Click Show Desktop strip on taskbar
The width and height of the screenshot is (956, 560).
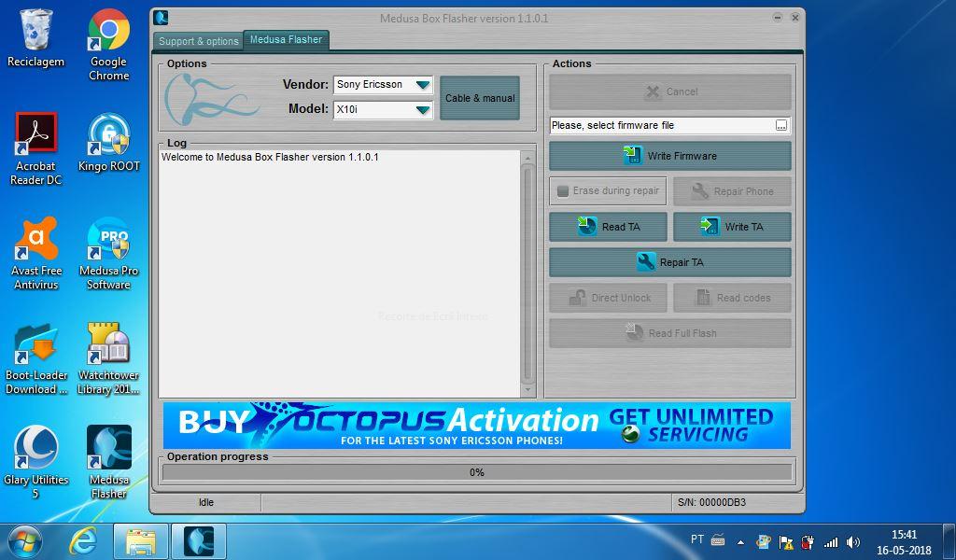pos(949,541)
